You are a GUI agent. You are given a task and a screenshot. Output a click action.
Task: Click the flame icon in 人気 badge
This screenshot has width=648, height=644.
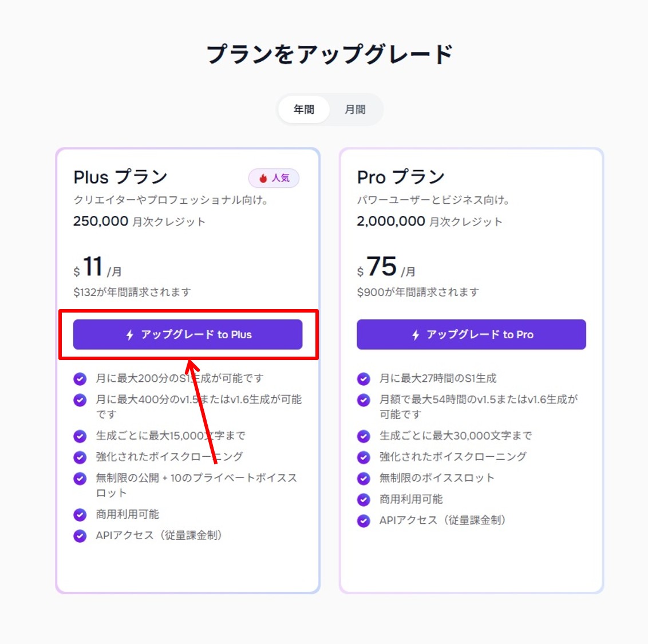tap(263, 179)
